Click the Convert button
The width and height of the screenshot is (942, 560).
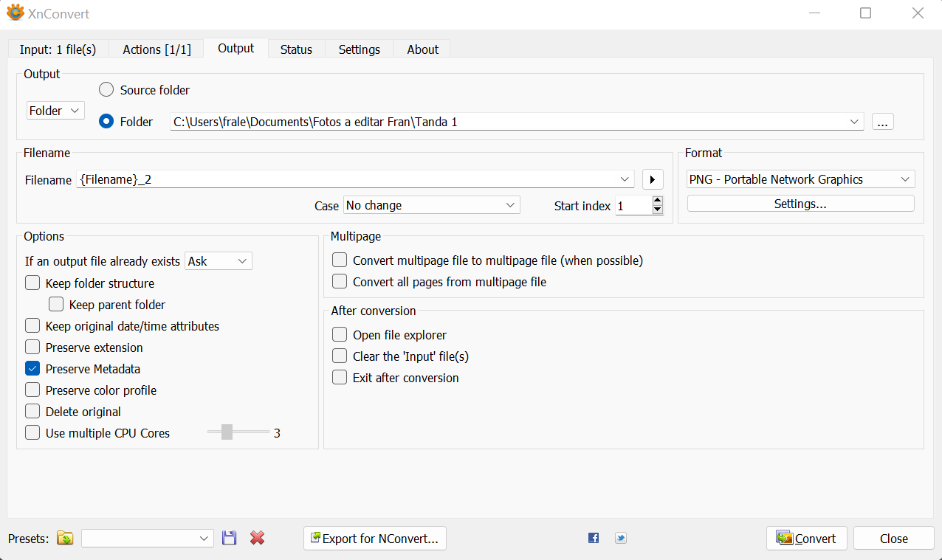click(x=806, y=539)
